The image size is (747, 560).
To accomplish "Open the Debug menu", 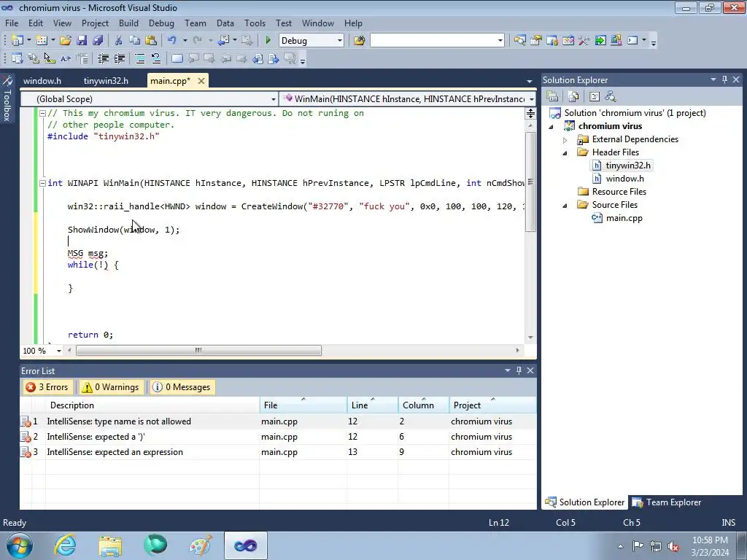I will pos(161,23).
